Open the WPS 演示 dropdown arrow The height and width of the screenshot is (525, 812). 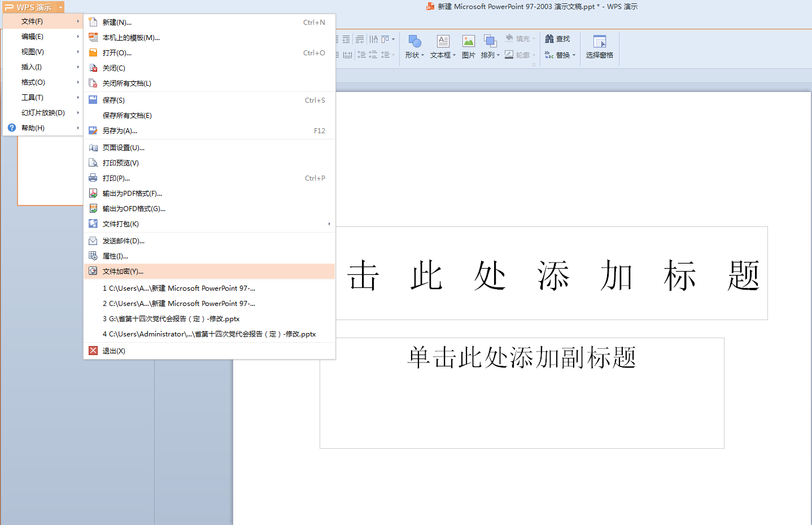60,7
